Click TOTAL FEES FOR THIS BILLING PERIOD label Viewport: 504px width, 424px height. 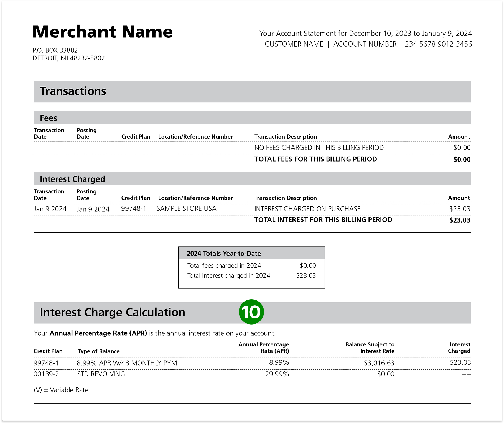pyautogui.click(x=316, y=159)
